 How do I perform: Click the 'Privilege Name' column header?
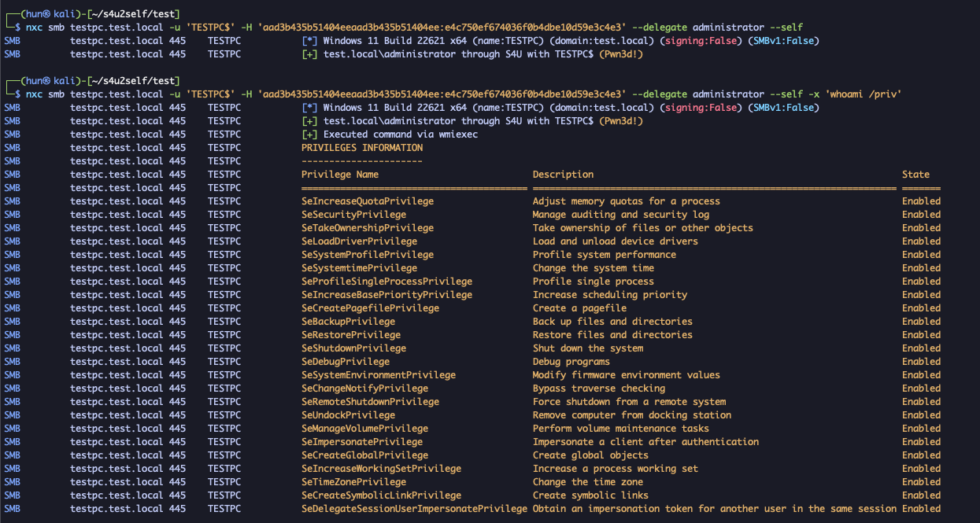click(x=340, y=175)
